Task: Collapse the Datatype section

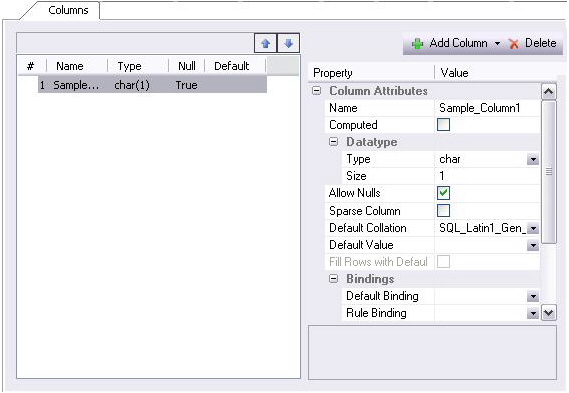Action: 333,142
